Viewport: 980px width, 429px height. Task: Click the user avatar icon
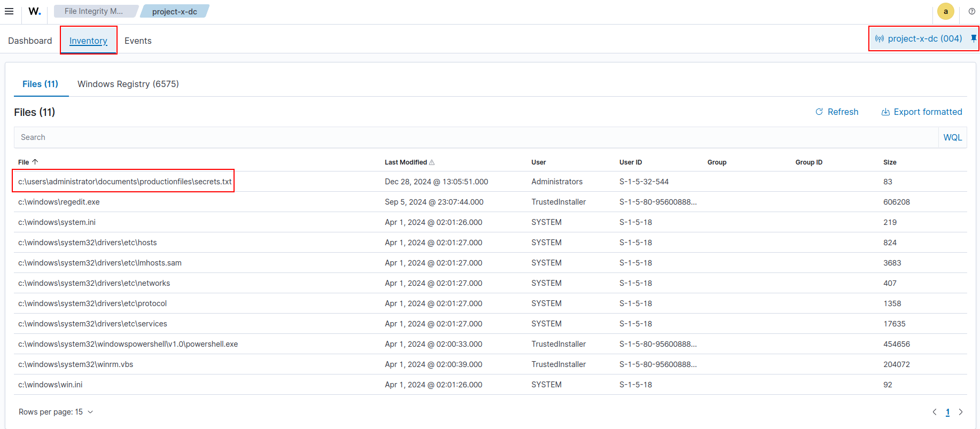(945, 11)
